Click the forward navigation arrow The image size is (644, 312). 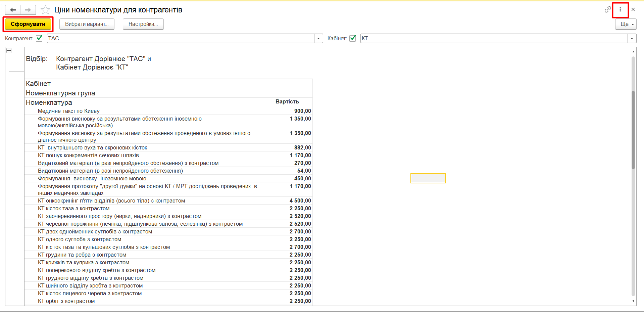point(28,10)
